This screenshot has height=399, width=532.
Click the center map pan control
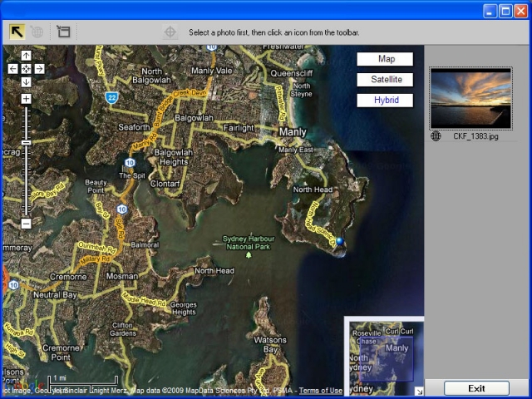tap(26, 69)
